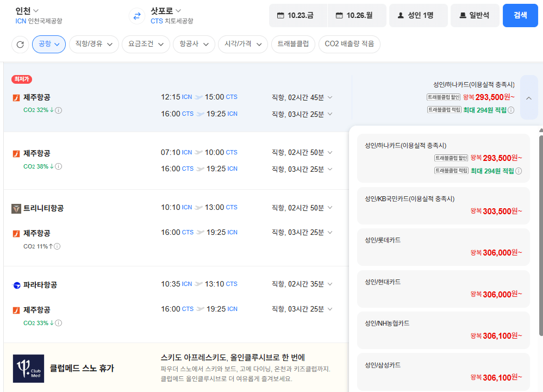
Task: Open the 공항 filter dropdown
Action: [x=49, y=45]
